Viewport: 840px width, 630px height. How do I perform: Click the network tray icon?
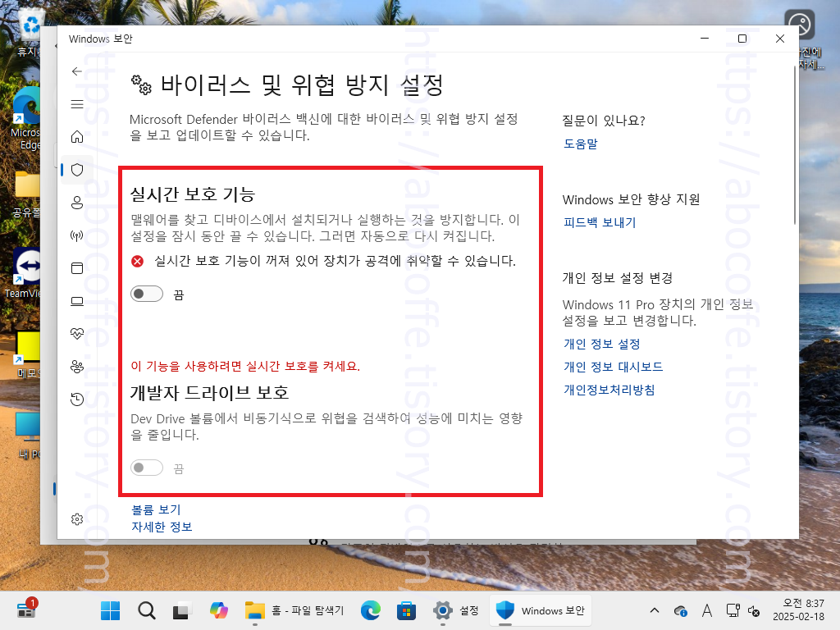tap(733, 610)
